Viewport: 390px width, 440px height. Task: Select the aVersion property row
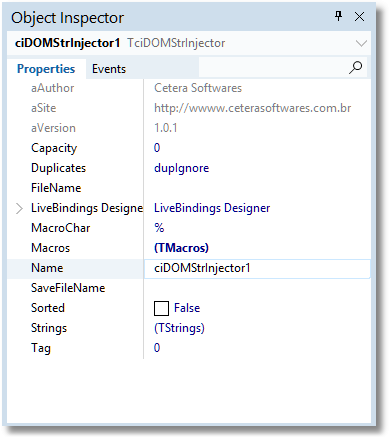coord(53,128)
